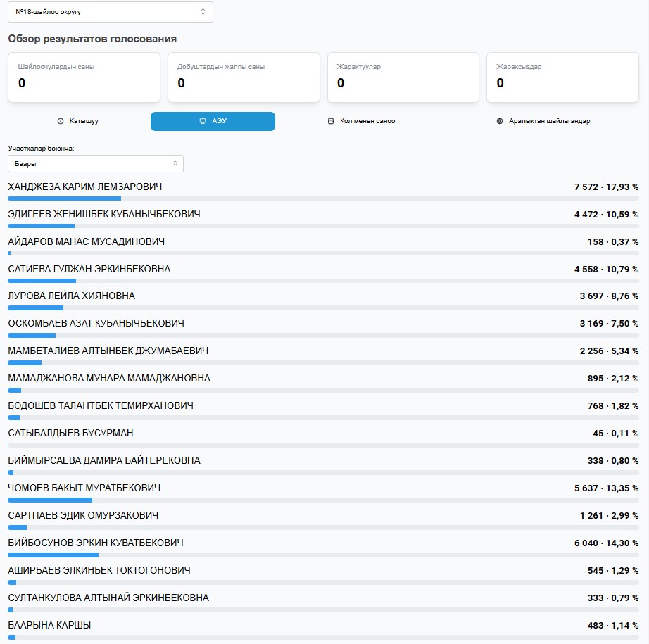Click candidate БИЙБОСУНОВ ЭРКИН КУВАТБЕКОВИЧ
This screenshot has height=644, width=649.
tap(96, 543)
